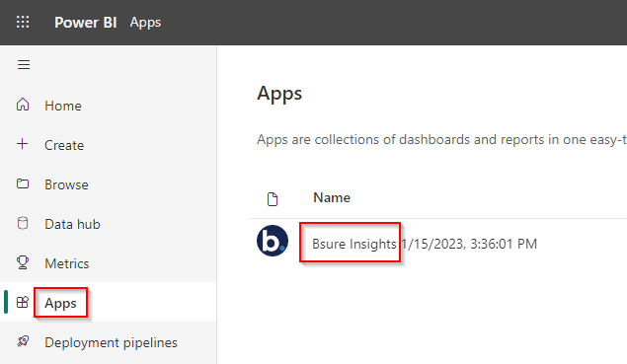Select Metrics in the navigation pane
This screenshot has height=364, width=627.
point(67,263)
